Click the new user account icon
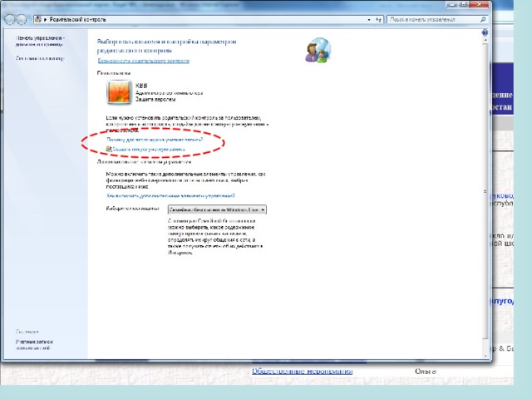532x399 pixels. click(x=110, y=150)
